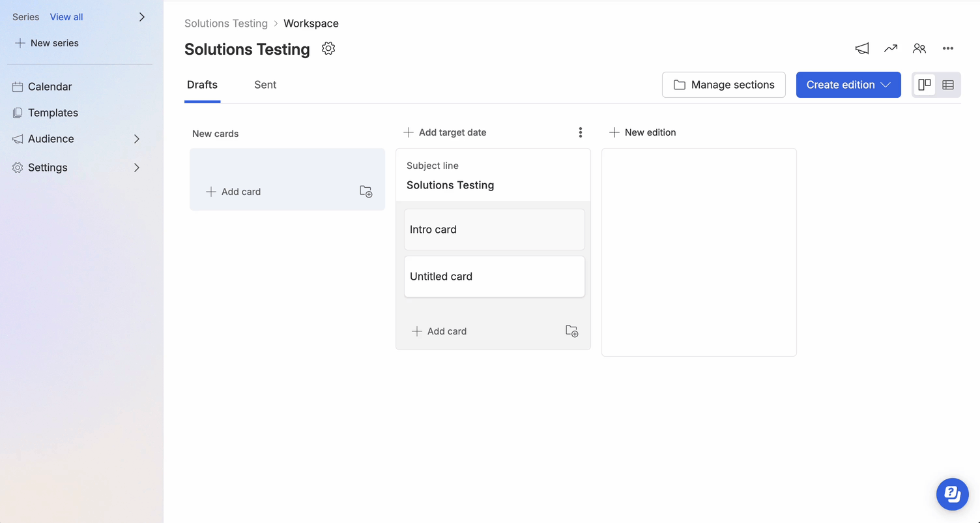Image resolution: width=980 pixels, height=523 pixels.
Task: Click New edition column header
Action: point(642,132)
